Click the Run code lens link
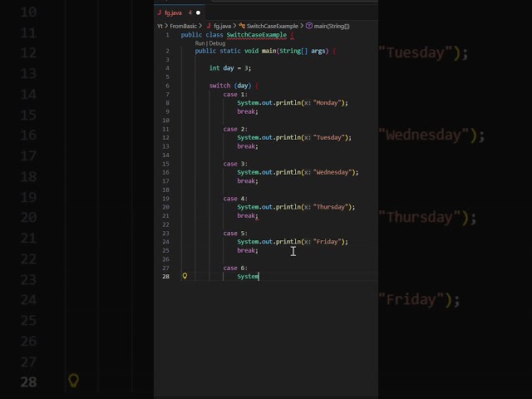The width and height of the screenshot is (532, 399). coord(199,43)
